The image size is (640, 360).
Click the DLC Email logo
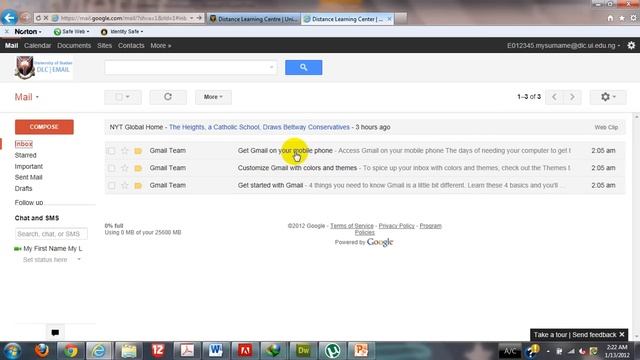click(44, 67)
